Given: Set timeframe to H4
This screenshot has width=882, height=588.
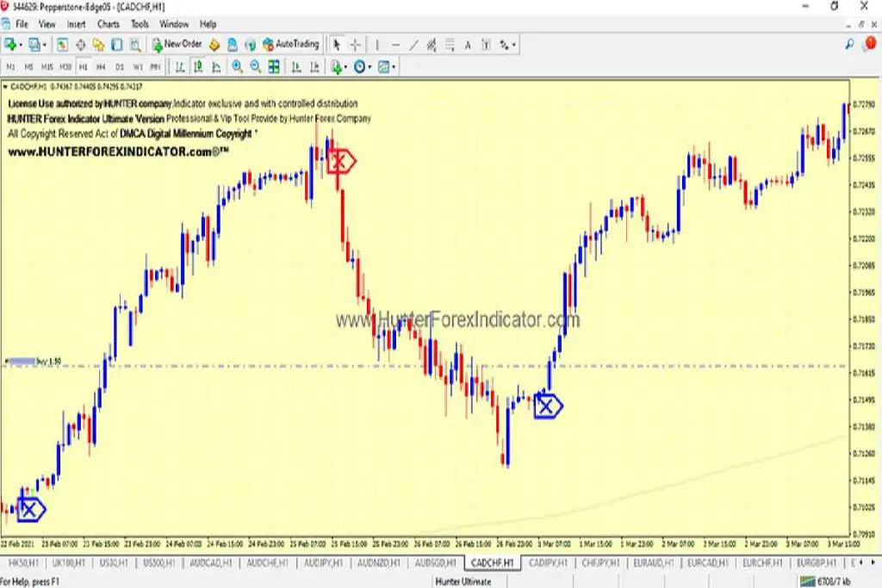Looking at the screenshot, I should coord(102,67).
